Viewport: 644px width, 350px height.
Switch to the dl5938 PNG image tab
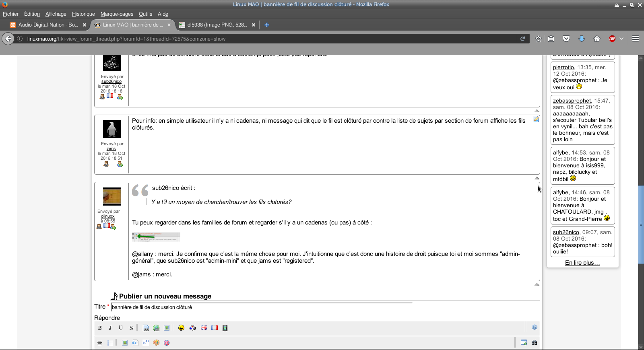point(217,25)
